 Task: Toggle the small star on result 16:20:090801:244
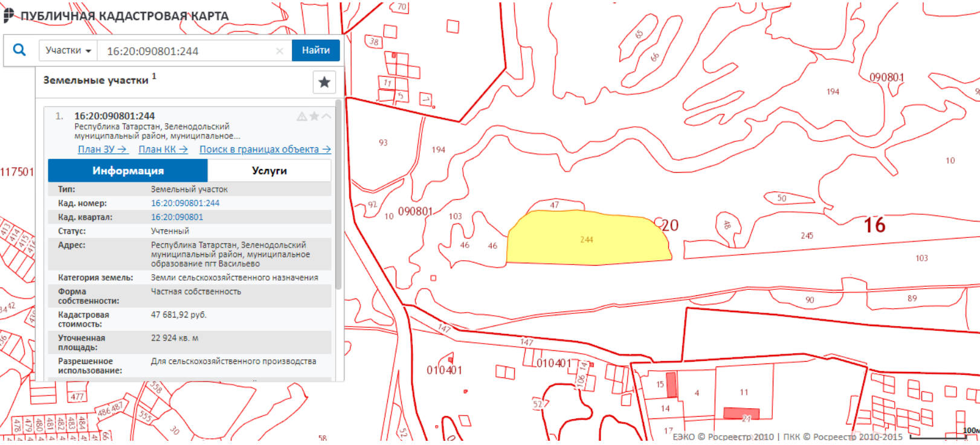(x=314, y=117)
